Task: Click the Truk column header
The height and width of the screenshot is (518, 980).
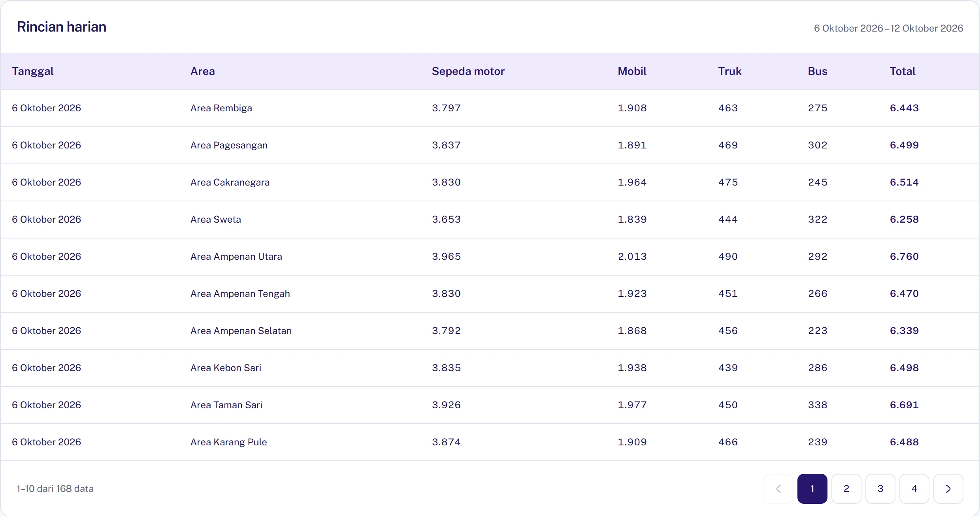Action: (x=730, y=71)
